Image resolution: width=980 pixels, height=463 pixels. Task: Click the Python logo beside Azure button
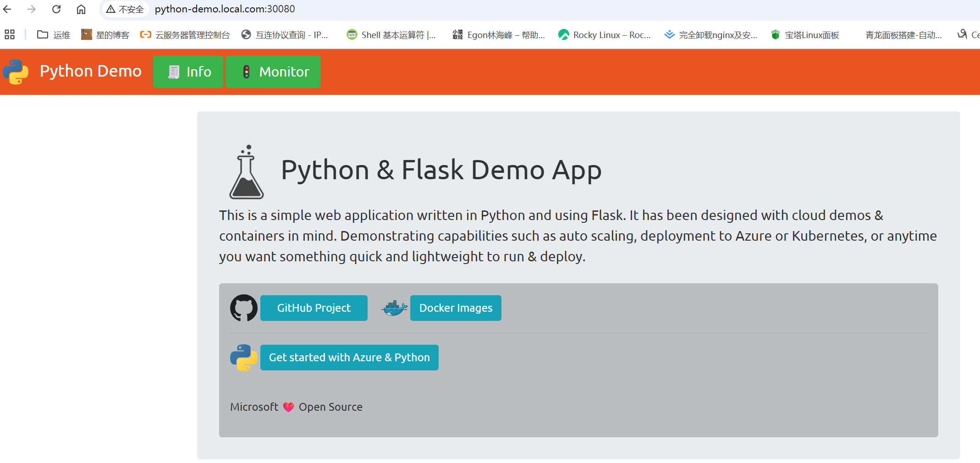click(244, 358)
